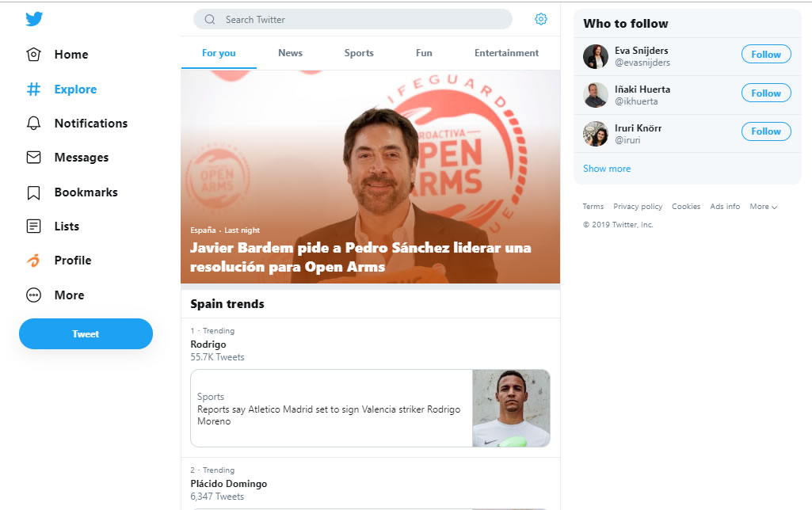The width and height of the screenshot is (812, 510).
Task: Open search settings with the gear icon
Action: click(x=540, y=18)
